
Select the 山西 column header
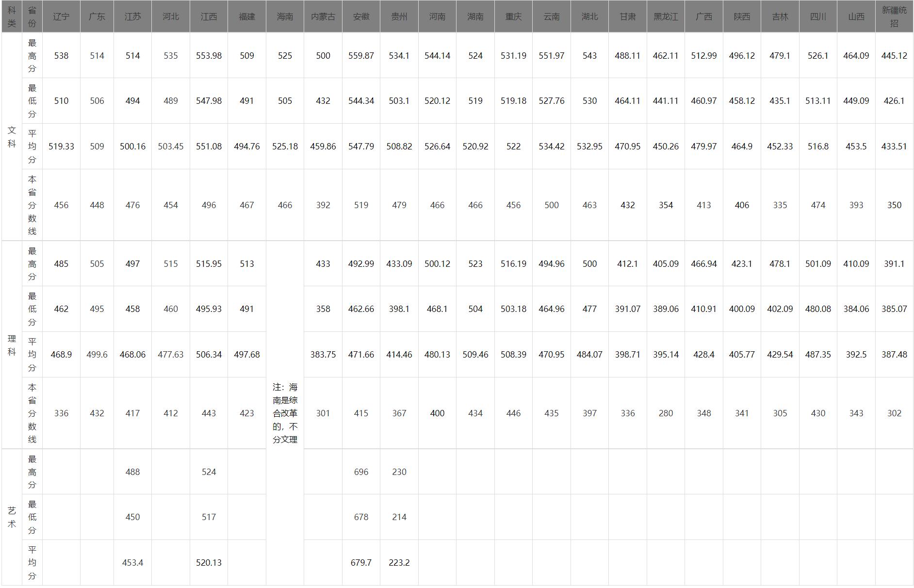coord(856,16)
